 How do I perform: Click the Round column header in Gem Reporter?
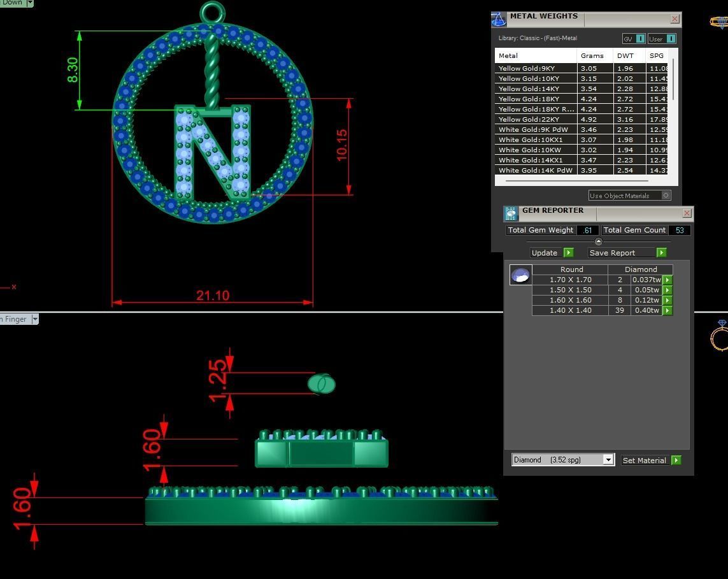571,269
